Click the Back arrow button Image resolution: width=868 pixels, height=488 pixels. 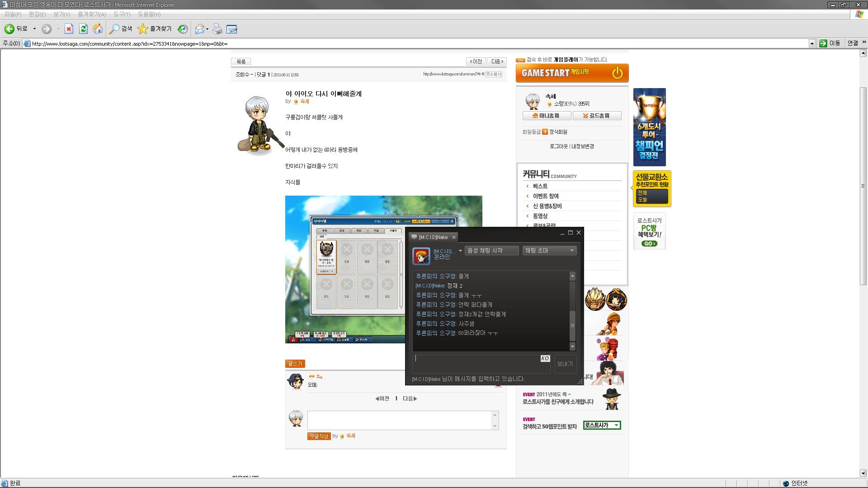pos(9,29)
